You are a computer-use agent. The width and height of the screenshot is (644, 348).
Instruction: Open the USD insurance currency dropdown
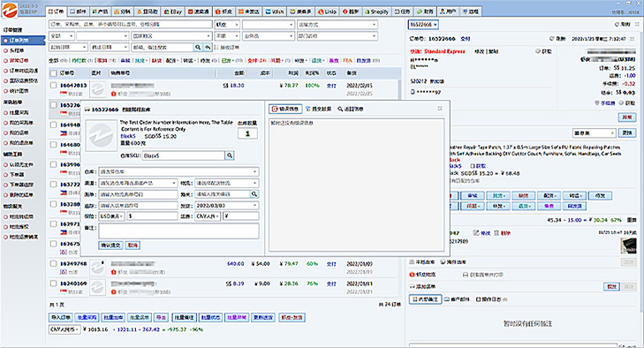click(111, 216)
